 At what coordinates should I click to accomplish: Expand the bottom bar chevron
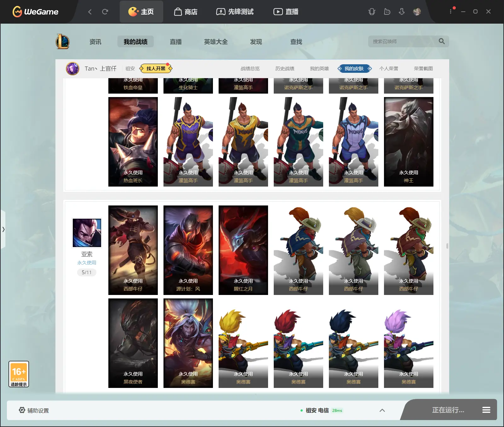[x=382, y=410]
